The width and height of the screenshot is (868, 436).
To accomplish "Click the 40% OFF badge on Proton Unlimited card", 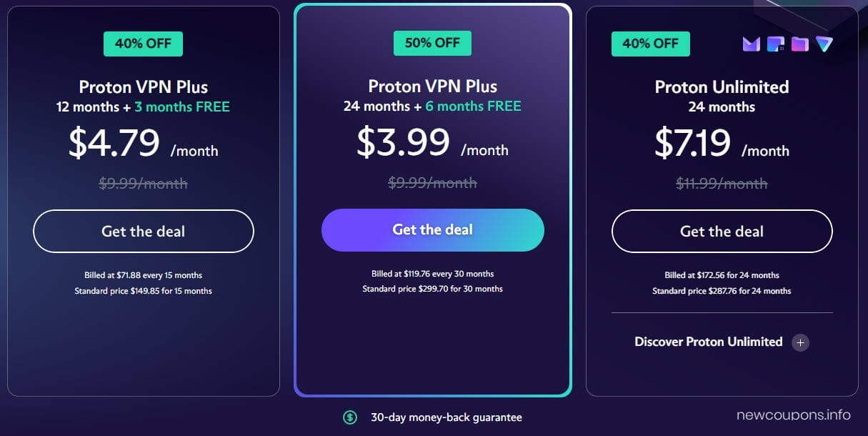I will pyautogui.click(x=650, y=43).
